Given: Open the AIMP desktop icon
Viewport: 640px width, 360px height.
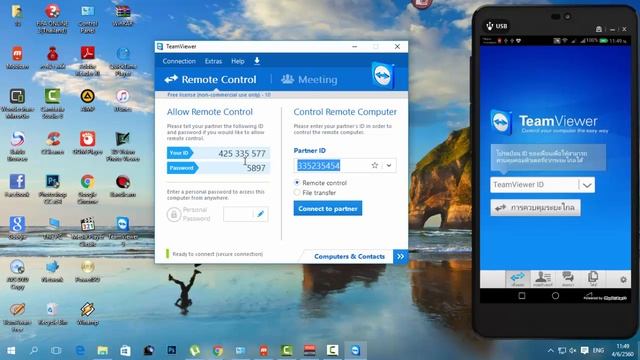Looking at the screenshot, I should tap(87, 100).
